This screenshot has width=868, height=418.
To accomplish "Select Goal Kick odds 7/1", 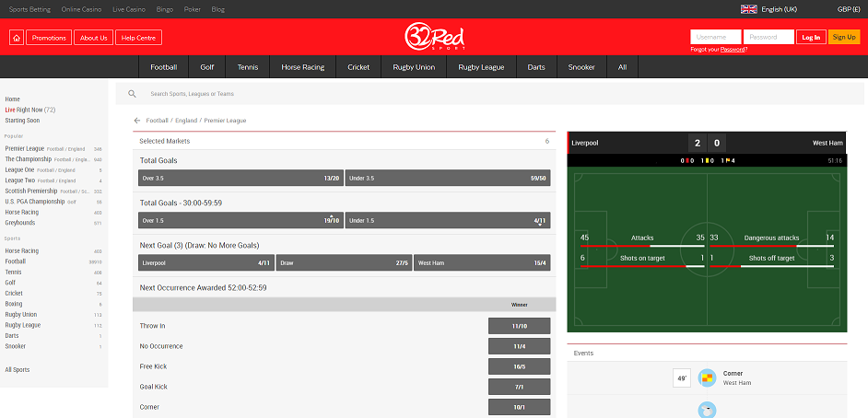I will (520, 387).
